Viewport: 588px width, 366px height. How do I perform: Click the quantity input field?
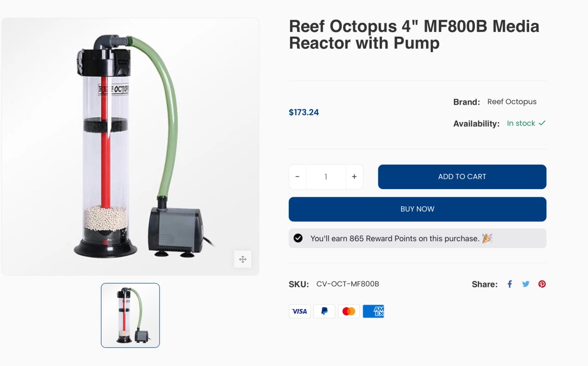click(325, 177)
